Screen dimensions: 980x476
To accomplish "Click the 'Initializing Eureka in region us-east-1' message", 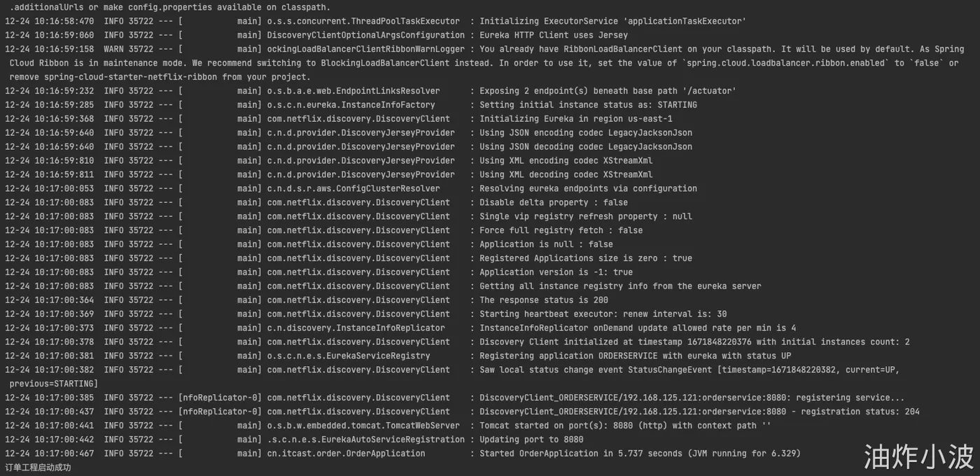I will click(x=575, y=119).
